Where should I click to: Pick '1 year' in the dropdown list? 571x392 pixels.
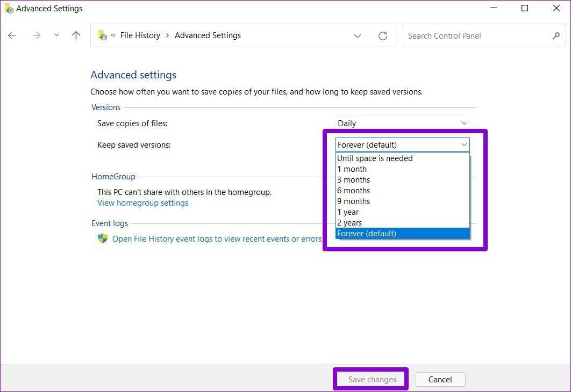[348, 212]
